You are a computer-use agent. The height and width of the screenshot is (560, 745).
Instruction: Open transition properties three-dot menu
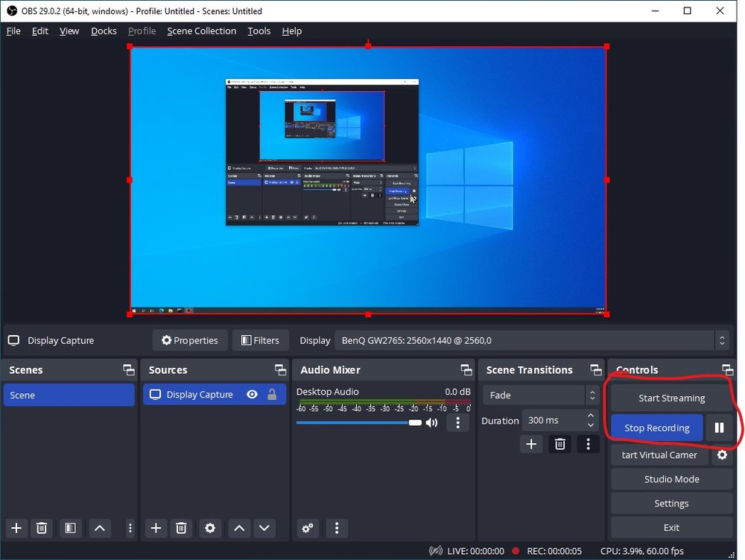589,444
